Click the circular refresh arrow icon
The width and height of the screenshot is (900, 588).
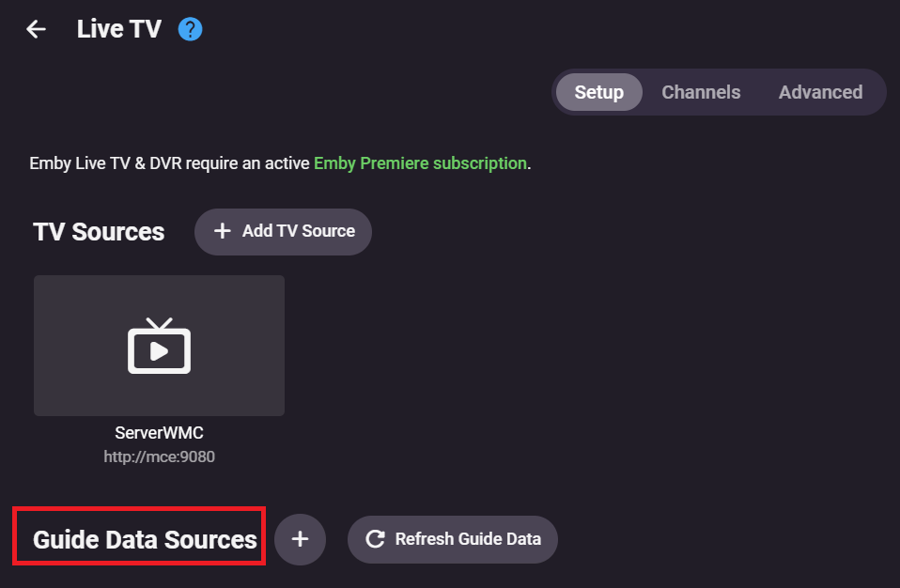click(375, 539)
